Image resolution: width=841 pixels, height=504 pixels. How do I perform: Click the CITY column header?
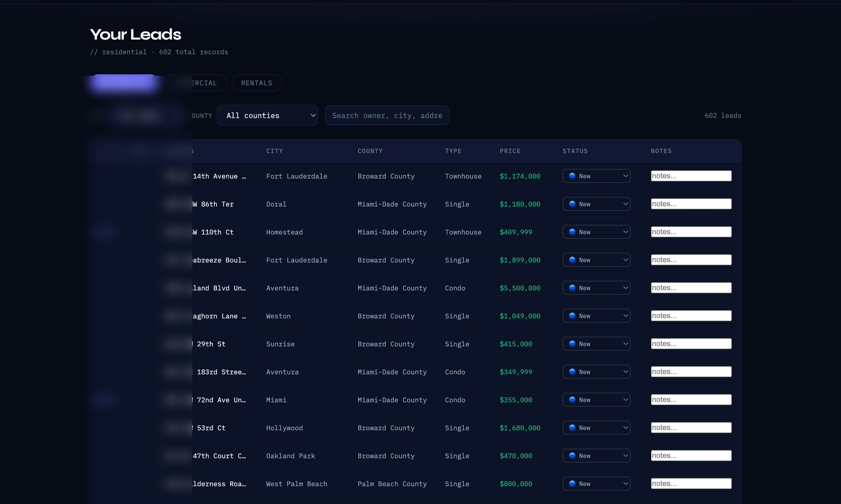tap(274, 151)
